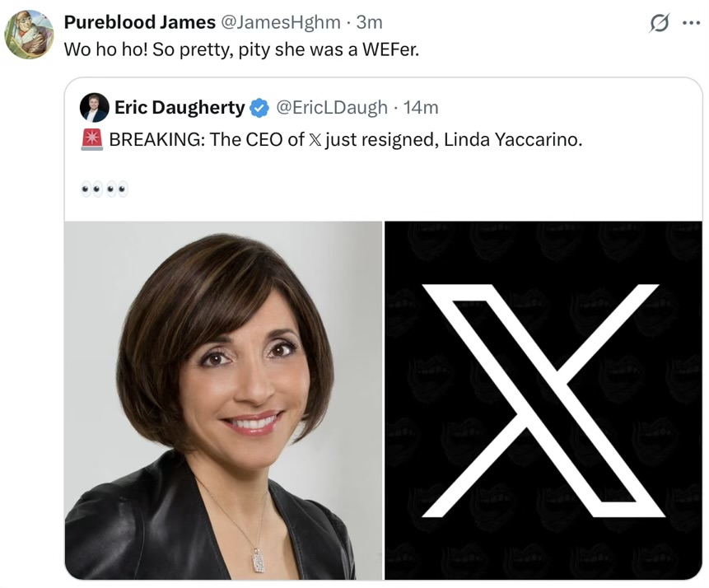Open the @EricLDaugh handle

coord(331,108)
